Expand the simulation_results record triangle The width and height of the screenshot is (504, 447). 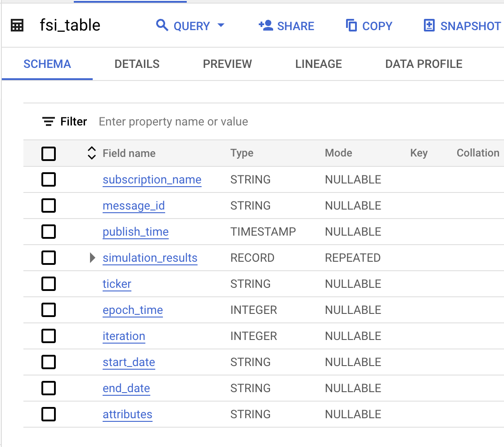[92, 258]
